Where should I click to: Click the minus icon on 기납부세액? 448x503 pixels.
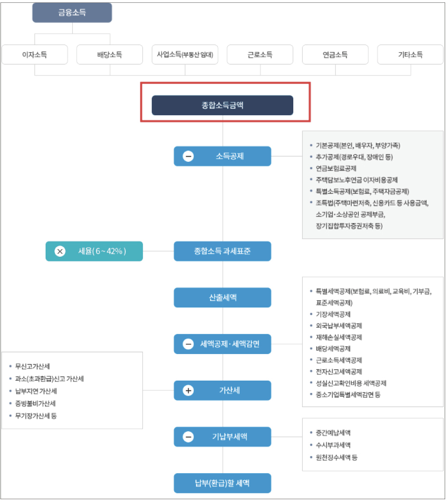(x=188, y=437)
